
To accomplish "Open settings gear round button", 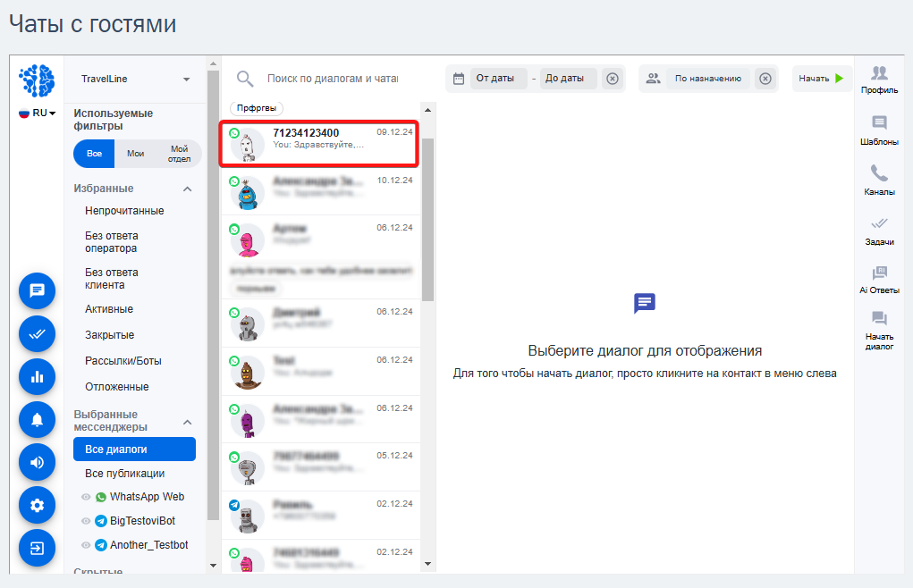I will pyautogui.click(x=38, y=505).
